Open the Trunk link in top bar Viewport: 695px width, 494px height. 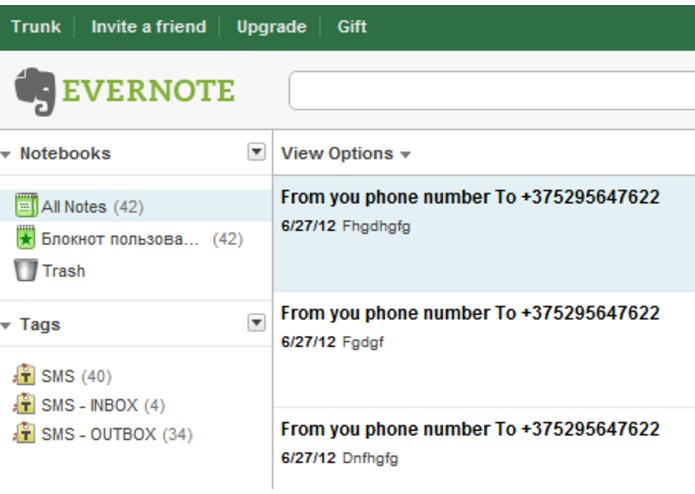(36, 27)
